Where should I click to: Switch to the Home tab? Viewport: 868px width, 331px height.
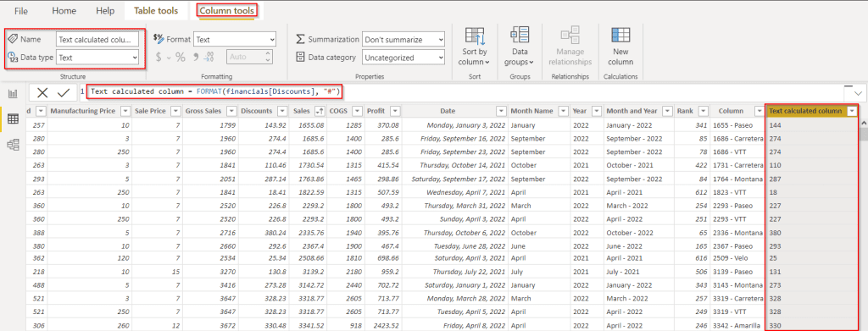[64, 11]
